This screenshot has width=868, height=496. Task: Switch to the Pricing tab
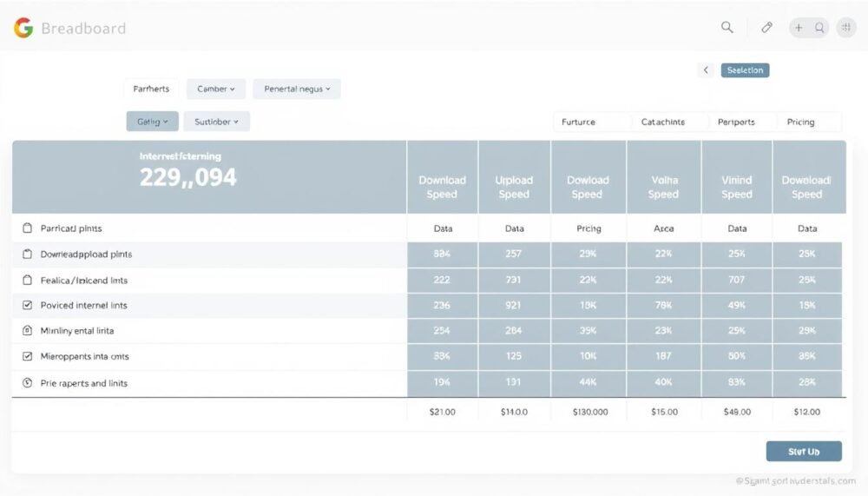(800, 122)
